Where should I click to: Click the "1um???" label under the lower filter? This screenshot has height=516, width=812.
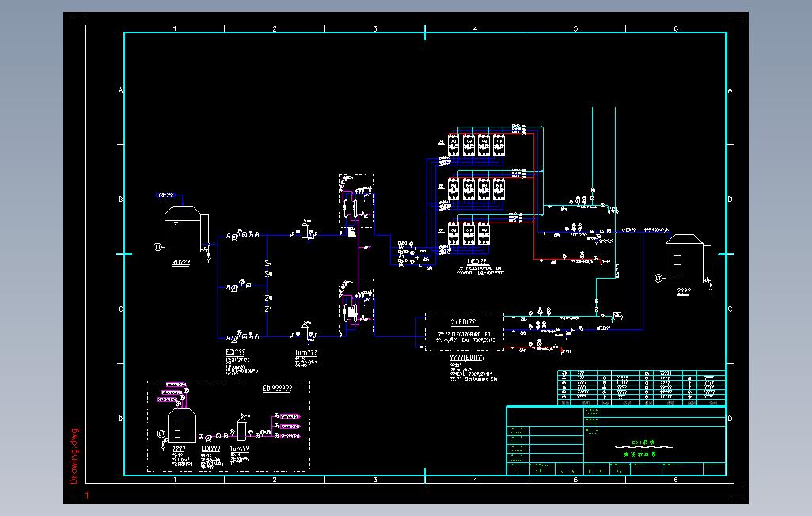(306, 353)
